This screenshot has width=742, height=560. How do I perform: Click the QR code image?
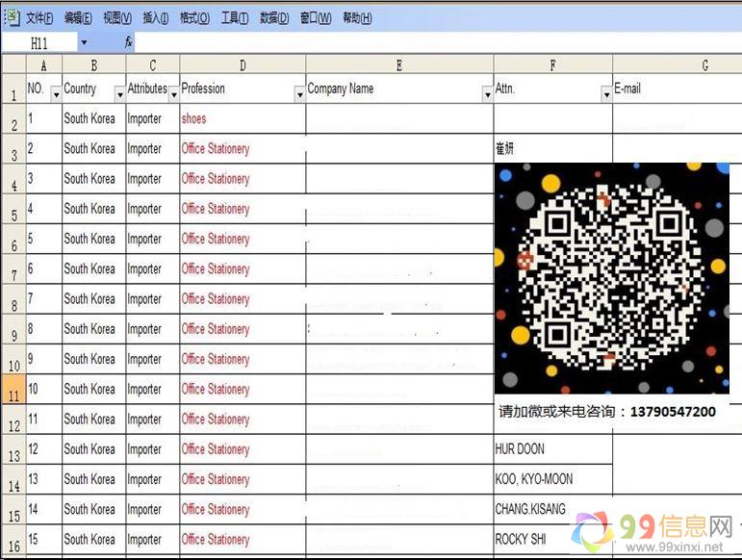click(x=611, y=278)
